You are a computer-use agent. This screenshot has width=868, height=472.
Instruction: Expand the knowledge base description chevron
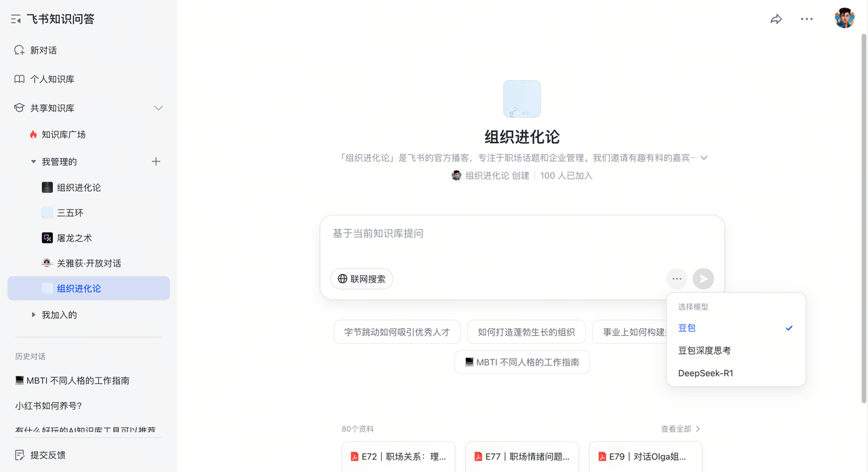coord(704,158)
